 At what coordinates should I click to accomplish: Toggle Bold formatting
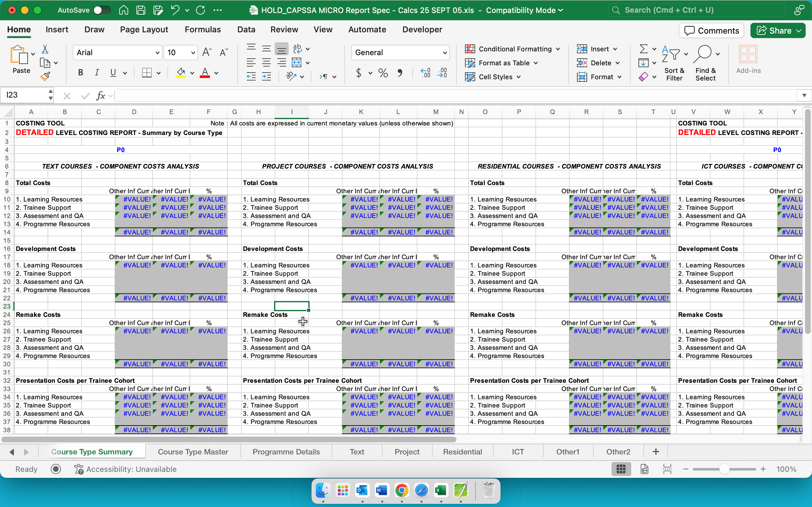(x=81, y=73)
